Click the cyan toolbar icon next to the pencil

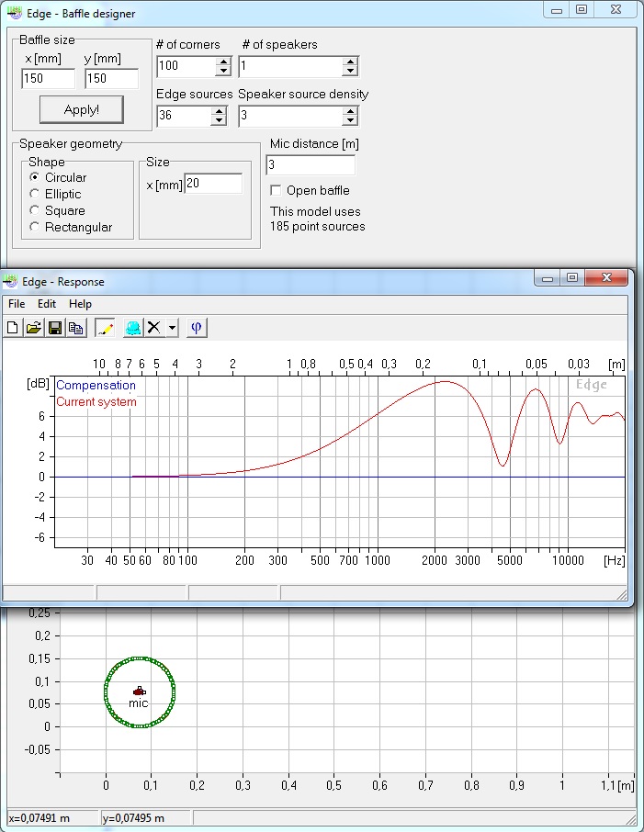(x=132, y=327)
